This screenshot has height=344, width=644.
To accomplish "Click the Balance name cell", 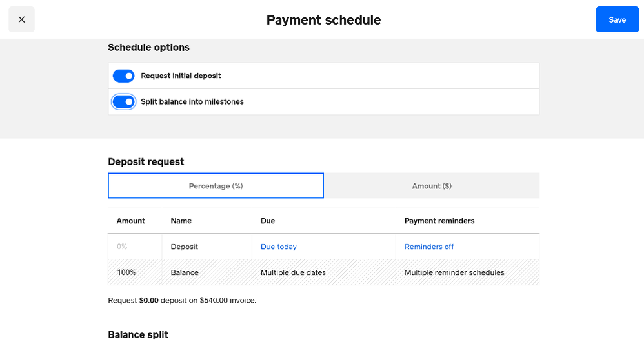I will tap(185, 272).
